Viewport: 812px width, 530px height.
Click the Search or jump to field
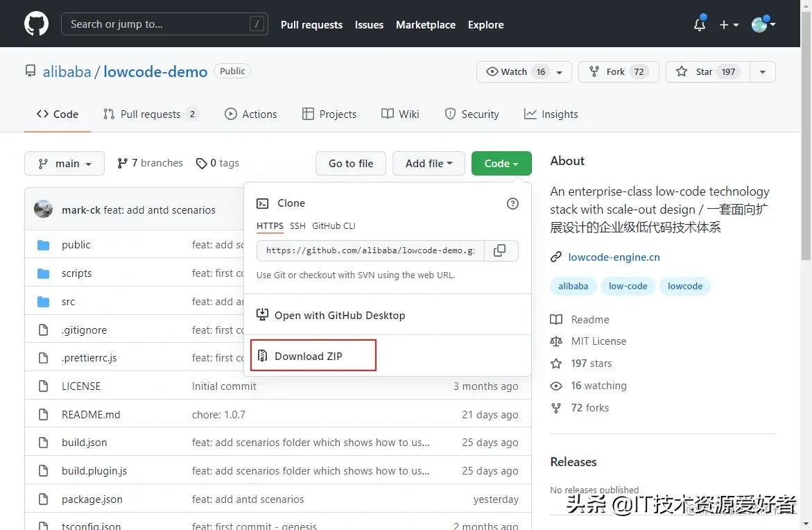tap(164, 24)
